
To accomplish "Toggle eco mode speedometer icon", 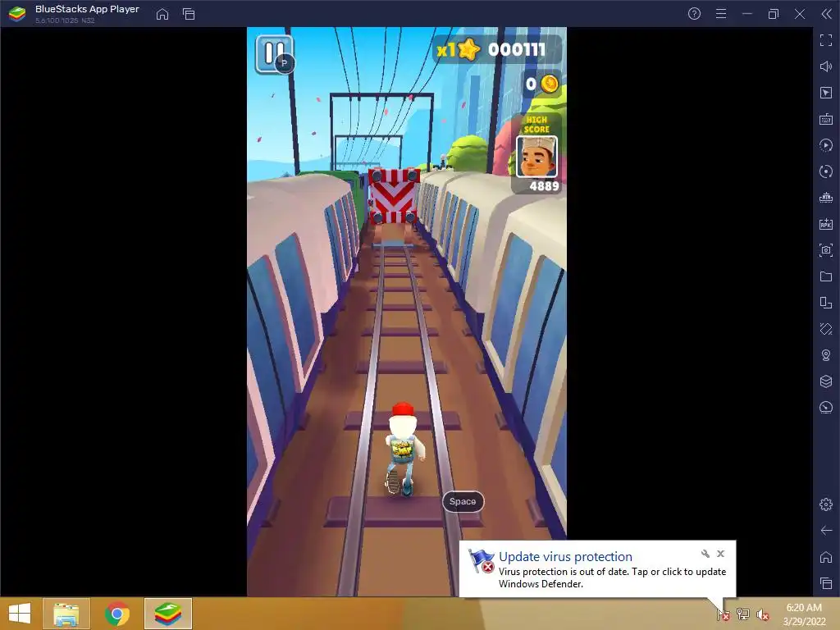I will coord(826,408).
